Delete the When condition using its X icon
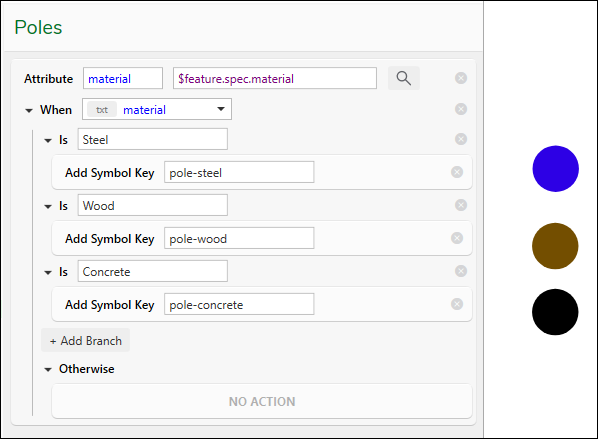Image resolution: width=598 pixels, height=439 pixels. 461,109
